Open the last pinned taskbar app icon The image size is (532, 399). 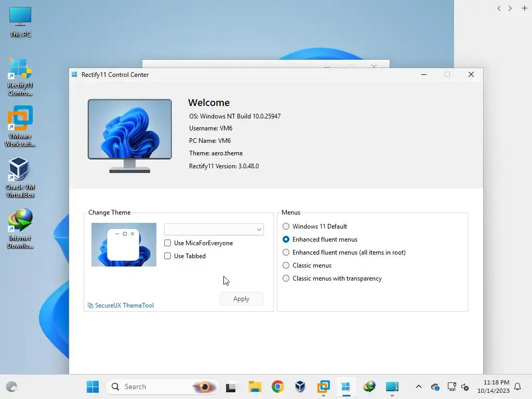pos(392,387)
